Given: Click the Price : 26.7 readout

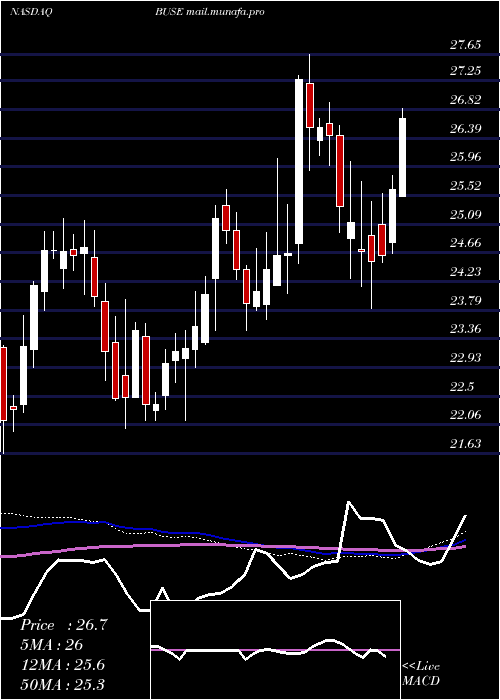Looking at the screenshot, I should 64,625.
